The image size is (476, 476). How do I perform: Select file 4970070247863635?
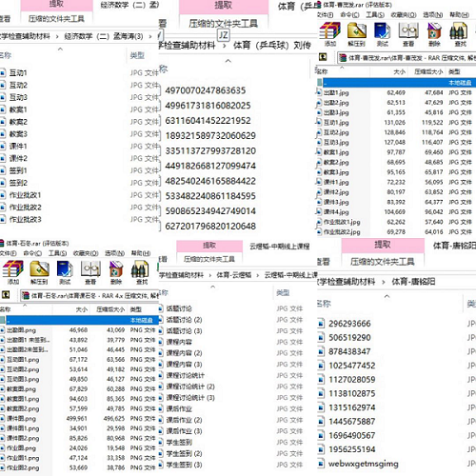tap(206, 90)
